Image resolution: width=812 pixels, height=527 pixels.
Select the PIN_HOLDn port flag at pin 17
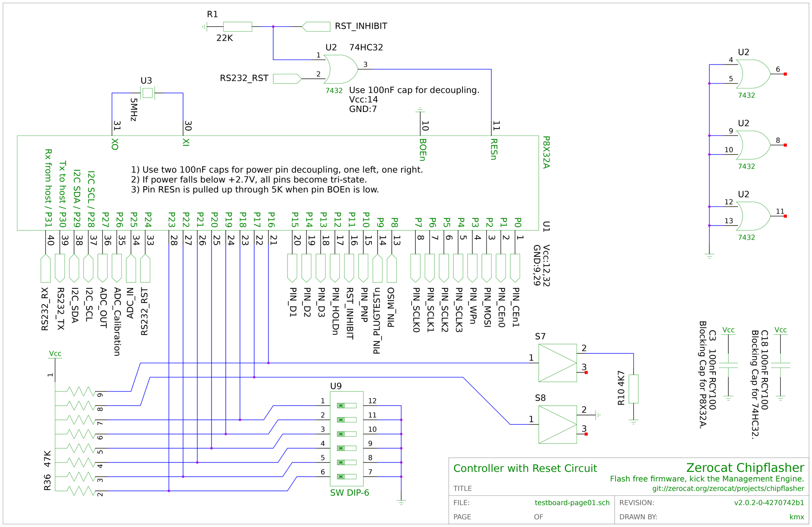(335, 268)
